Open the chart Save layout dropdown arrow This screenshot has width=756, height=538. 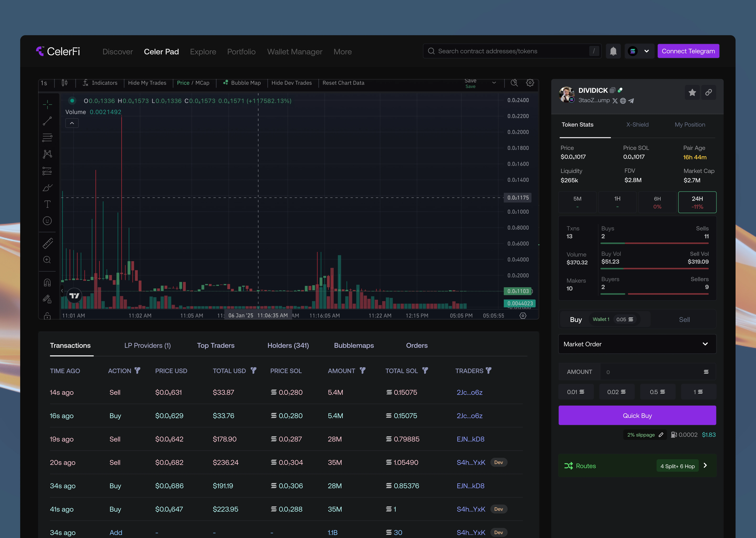494,83
